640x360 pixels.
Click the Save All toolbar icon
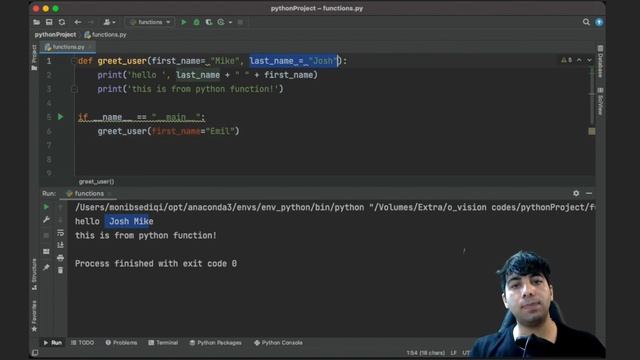(x=49, y=22)
